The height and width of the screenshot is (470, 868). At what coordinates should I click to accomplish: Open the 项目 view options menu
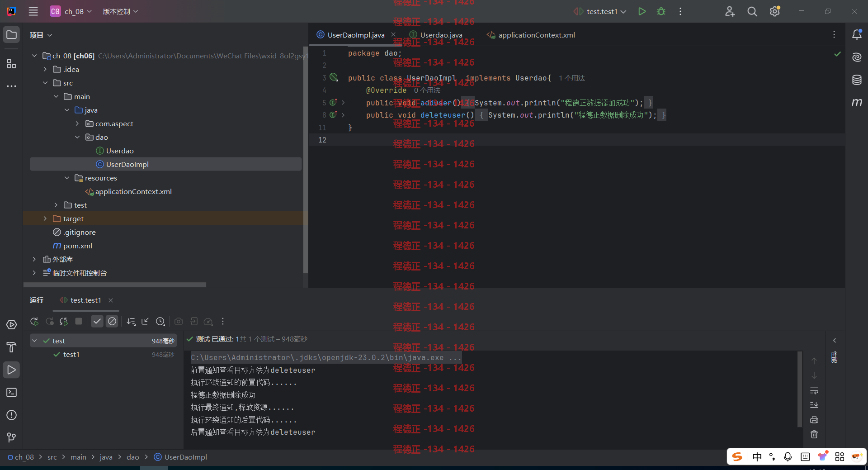pyautogui.click(x=41, y=35)
